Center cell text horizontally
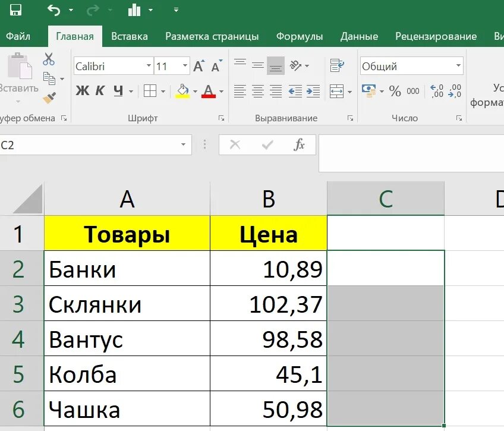This screenshot has height=431, width=504. pos(258,92)
